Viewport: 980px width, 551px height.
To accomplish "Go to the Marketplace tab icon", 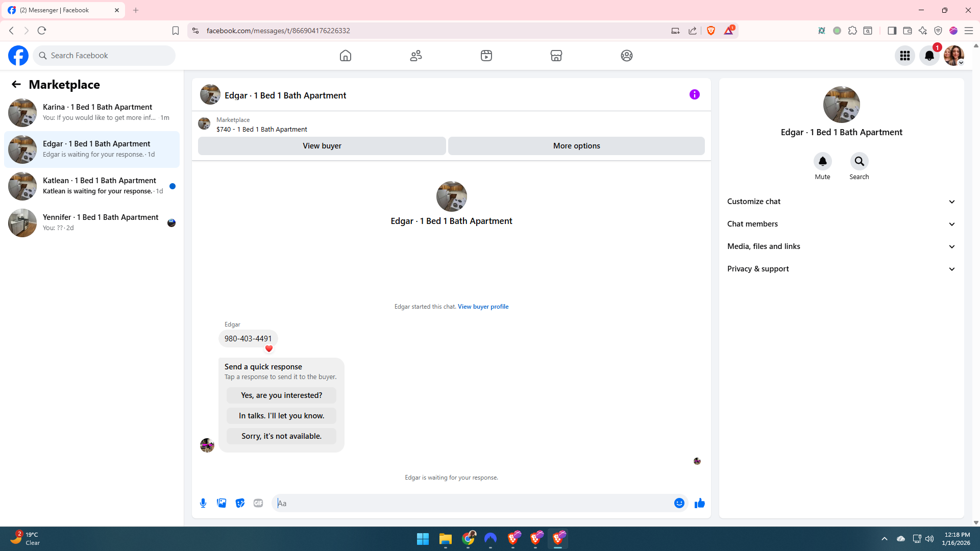I will (556, 56).
